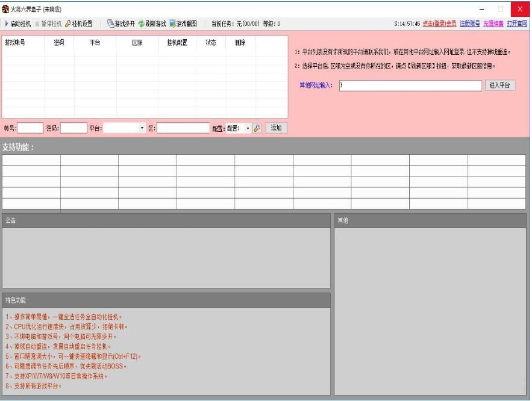Click the 游戏多开 multi-window icon
This screenshot has height=401, width=532.
click(111, 23)
